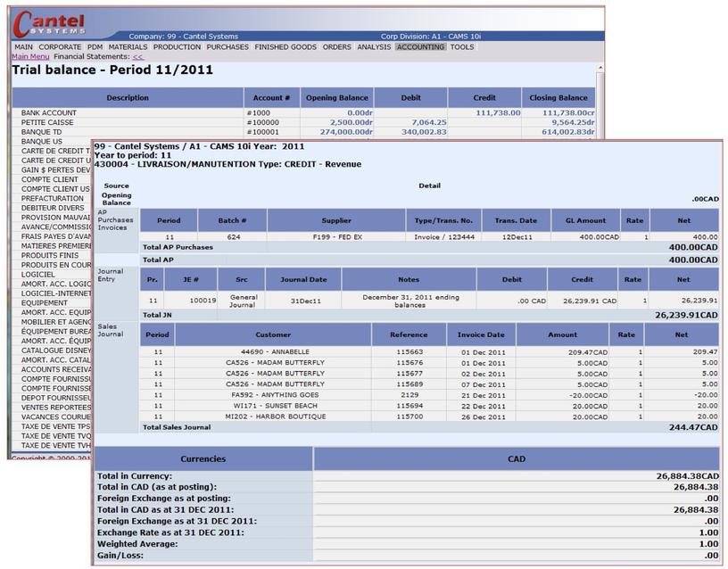Click the Weighted Average label
Image resolution: width=728 pixels, height=569 pixels.
pyautogui.click(x=137, y=544)
